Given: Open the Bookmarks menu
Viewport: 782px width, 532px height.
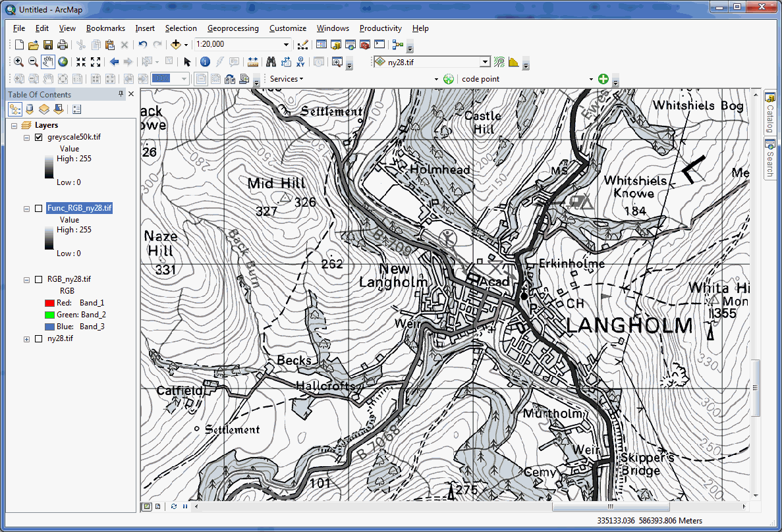Looking at the screenshot, I should pyautogui.click(x=105, y=28).
